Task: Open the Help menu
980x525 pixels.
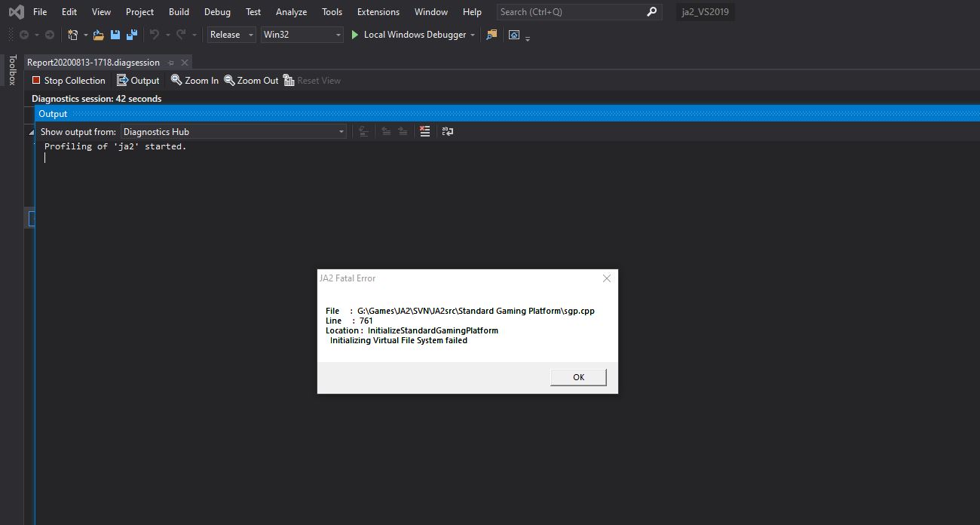Action: click(x=472, y=12)
